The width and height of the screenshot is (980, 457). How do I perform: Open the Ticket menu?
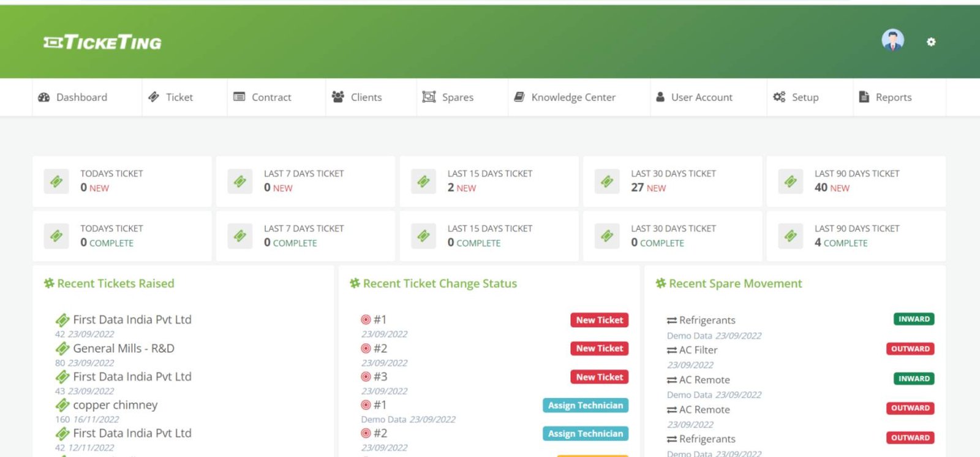tap(171, 97)
